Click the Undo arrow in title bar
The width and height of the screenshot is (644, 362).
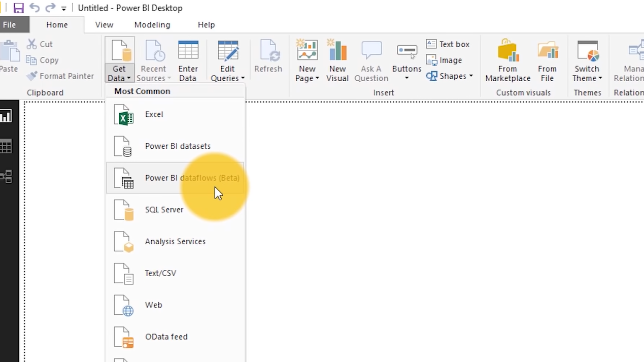click(x=34, y=8)
